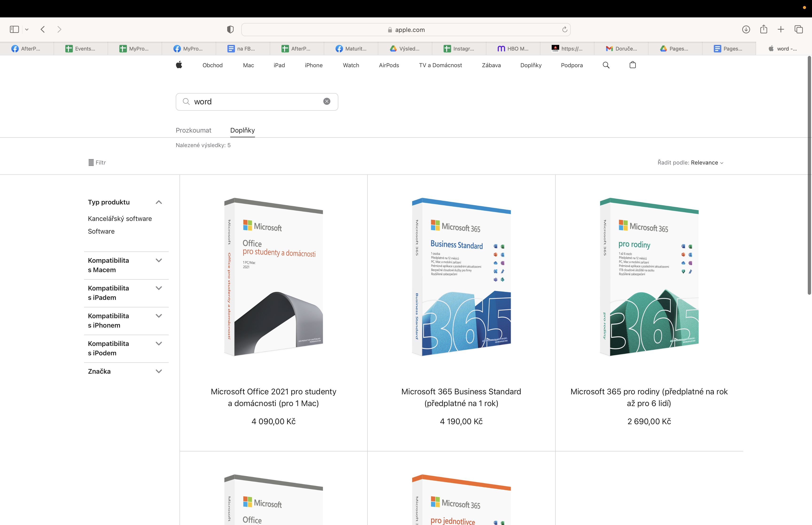This screenshot has height=525, width=812.
Task: Open the tab overview icon
Action: click(799, 30)
